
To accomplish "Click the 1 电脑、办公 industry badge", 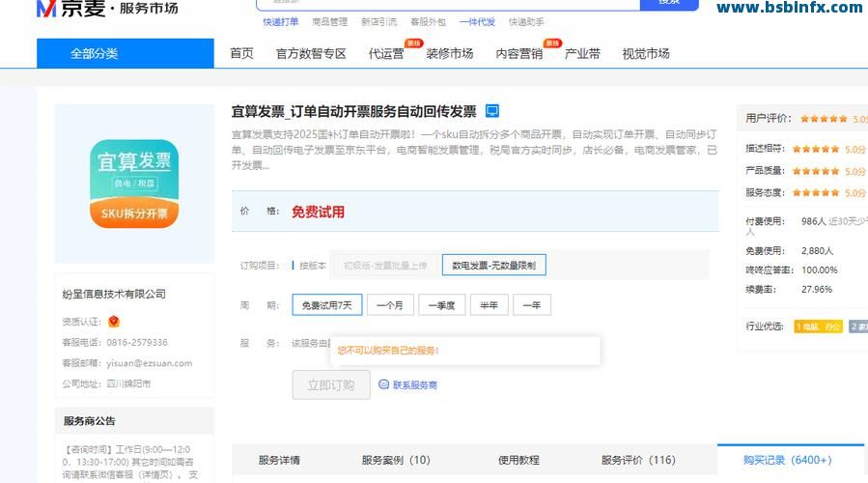I will (818, 327).
